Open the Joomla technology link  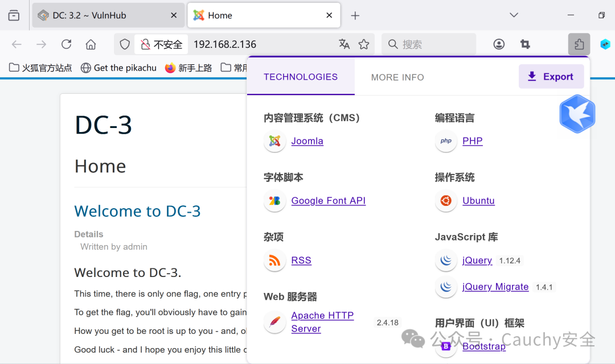pyautogui.click(x=307, y=141)
